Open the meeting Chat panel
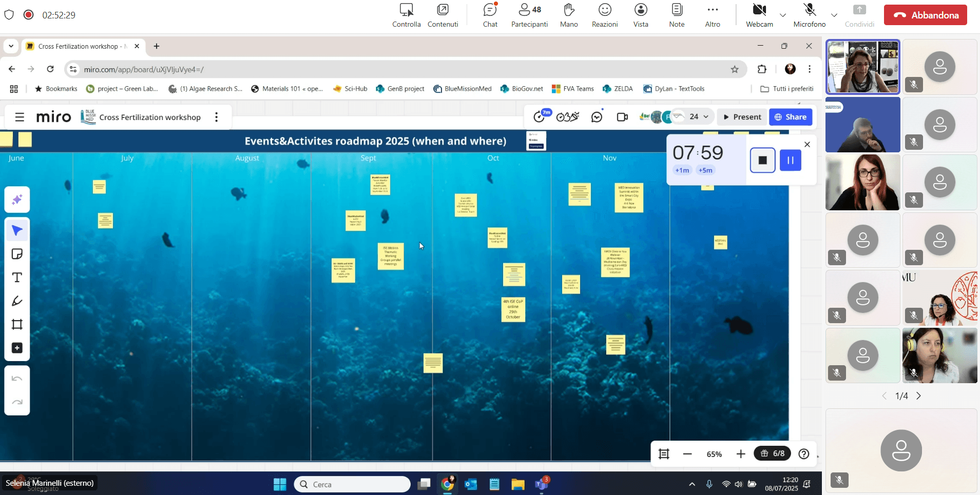 (490, 15)
